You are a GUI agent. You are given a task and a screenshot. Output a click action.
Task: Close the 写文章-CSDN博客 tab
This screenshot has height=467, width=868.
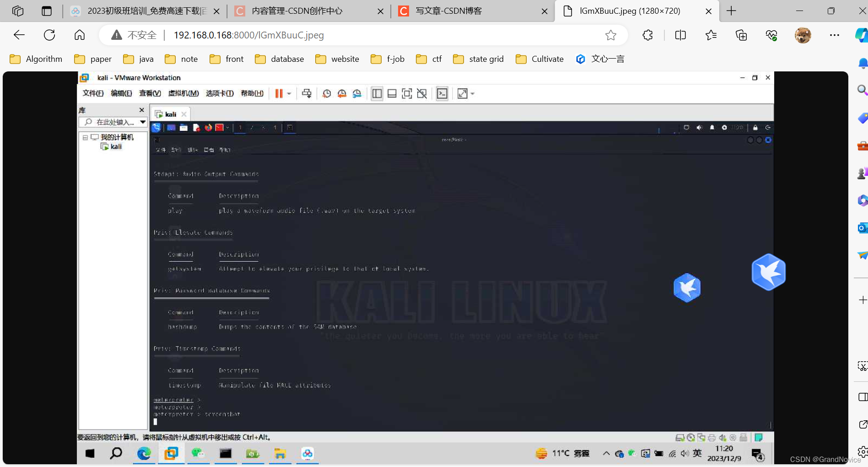pyautogui.click(x=545, y=11)
